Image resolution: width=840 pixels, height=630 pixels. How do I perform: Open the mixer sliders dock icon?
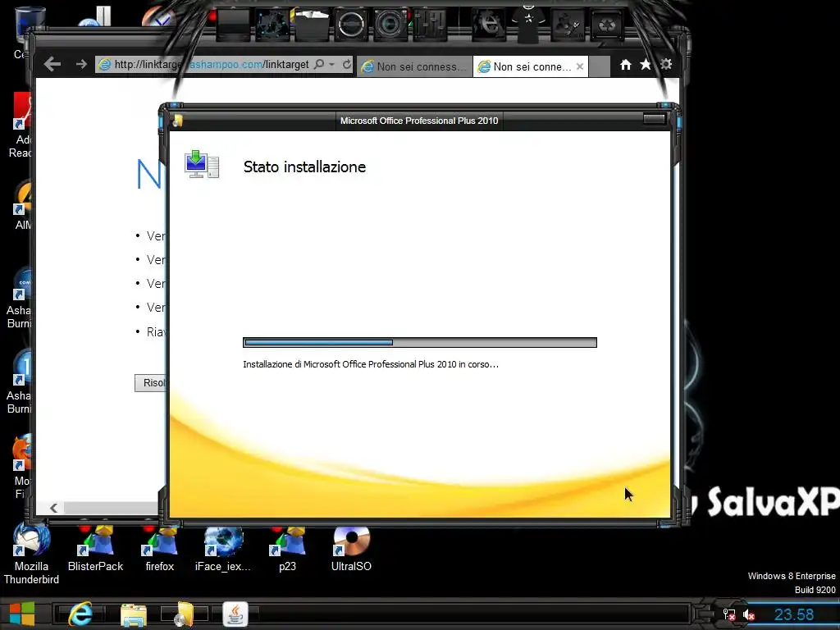click(430, 24)
